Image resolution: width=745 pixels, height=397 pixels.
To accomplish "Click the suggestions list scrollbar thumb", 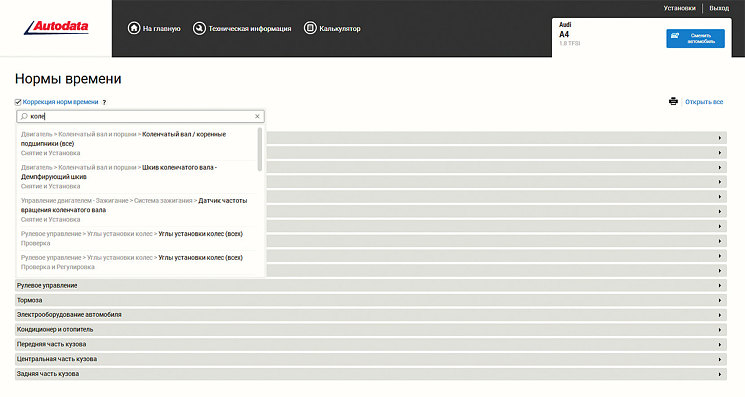I will [x=259, y=150].
